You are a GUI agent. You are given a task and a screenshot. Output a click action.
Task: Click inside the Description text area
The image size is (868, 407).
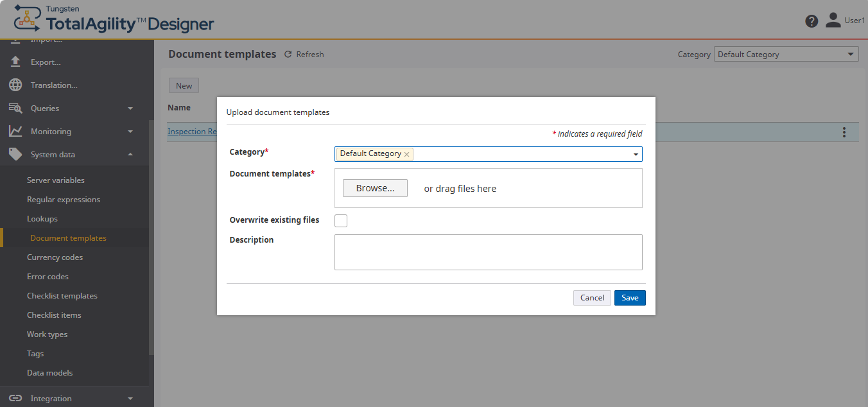coord(488,252)
